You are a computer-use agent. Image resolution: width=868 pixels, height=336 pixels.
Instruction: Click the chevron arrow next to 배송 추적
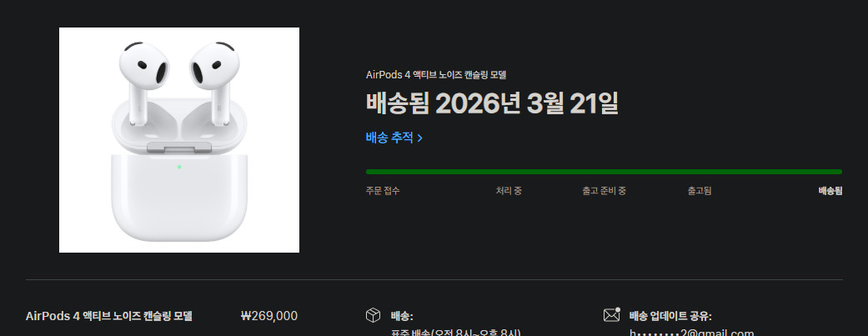click(x=419, y=138)
